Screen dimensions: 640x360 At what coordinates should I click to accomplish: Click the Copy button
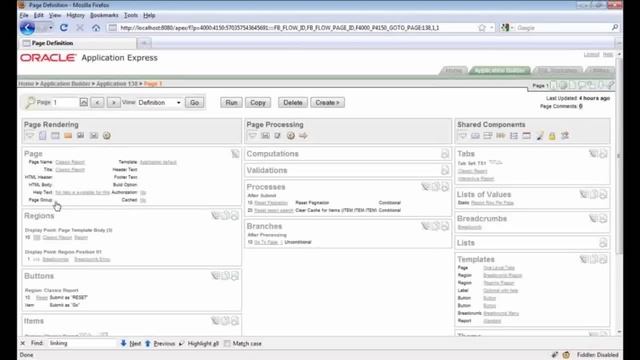[x=258, y=102]
